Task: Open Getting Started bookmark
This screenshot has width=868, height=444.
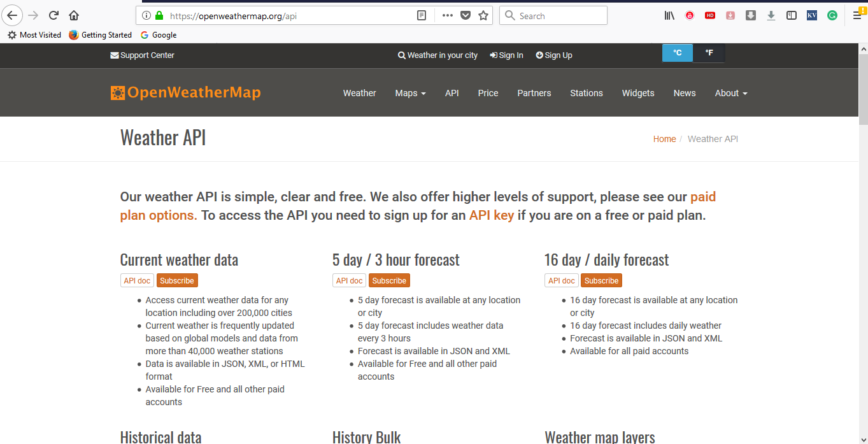Action: [101, 35]
